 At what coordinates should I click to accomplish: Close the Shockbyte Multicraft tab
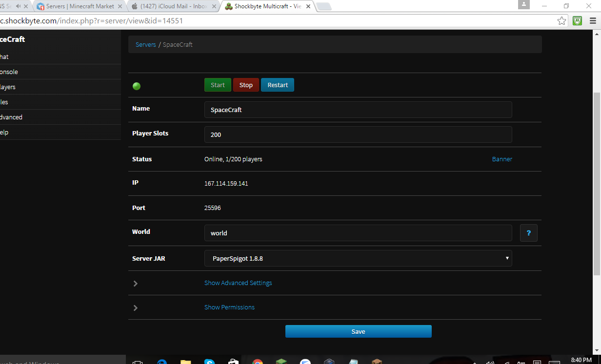pyautogui.click(x=308, y=6)
